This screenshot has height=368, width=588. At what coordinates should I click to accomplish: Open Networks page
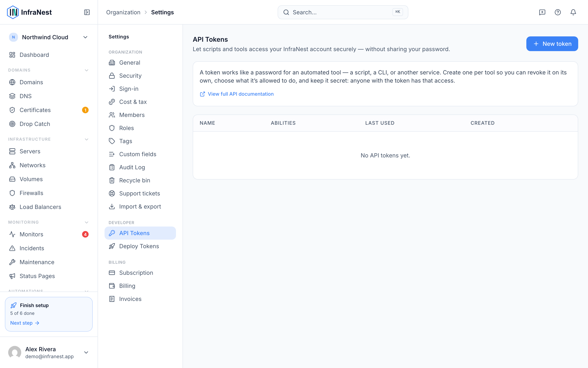[x=49, y=165]
